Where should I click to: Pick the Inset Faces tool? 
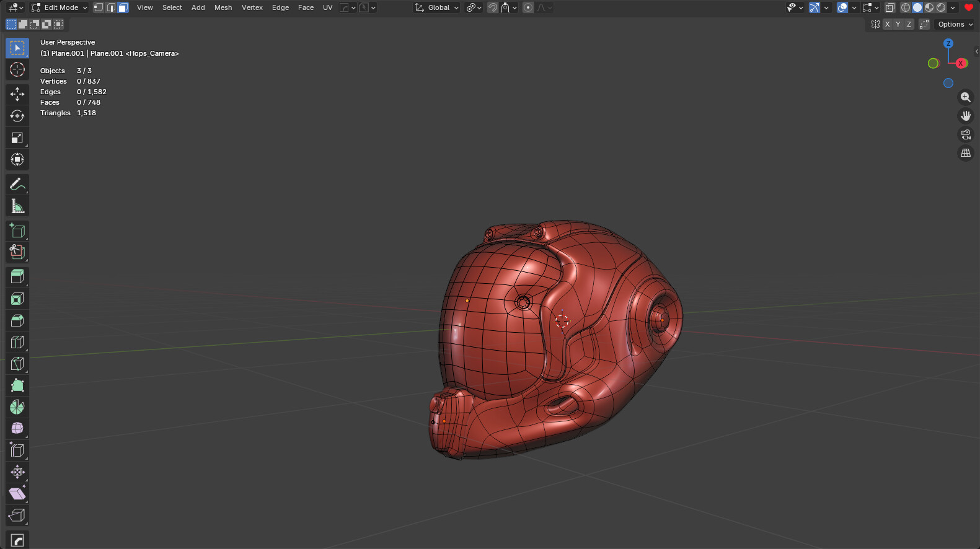point(17,299)
